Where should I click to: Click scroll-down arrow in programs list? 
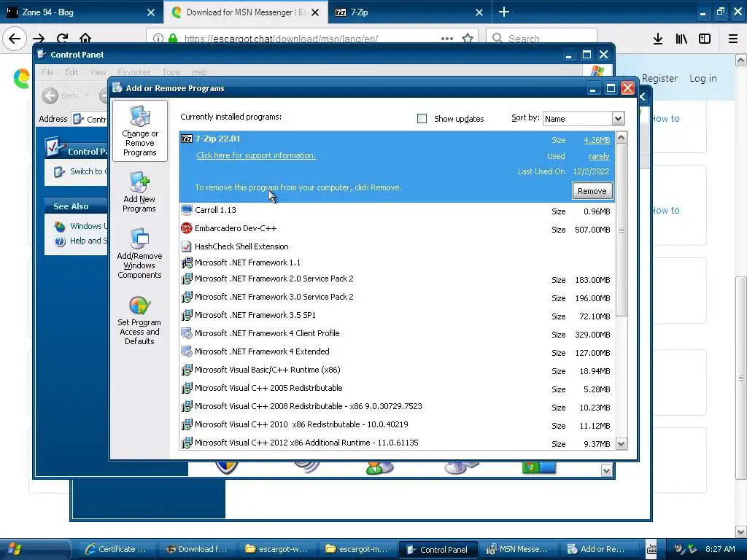pos(622,444)
